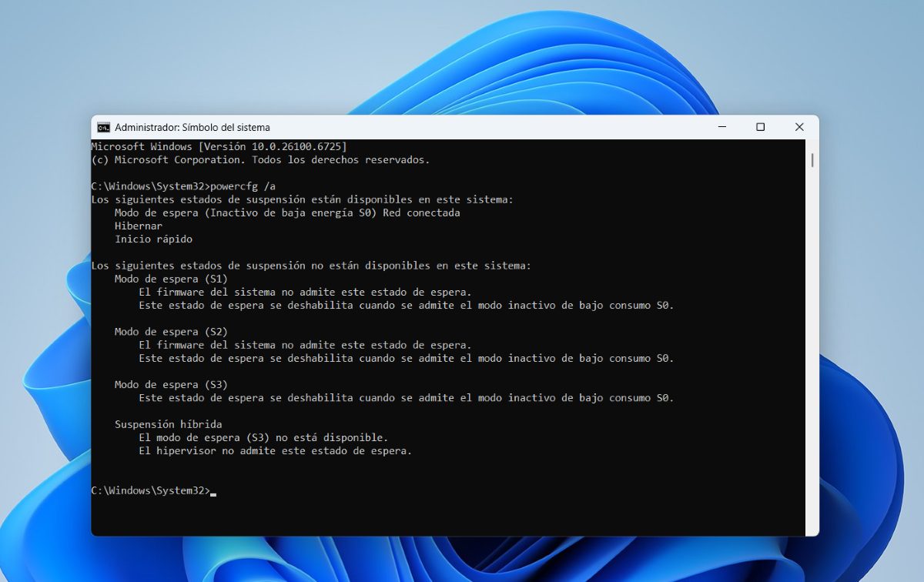Click the "Modo de espera (S2)" heading
This screenshot has height=582, width=924.
point(171,332)
